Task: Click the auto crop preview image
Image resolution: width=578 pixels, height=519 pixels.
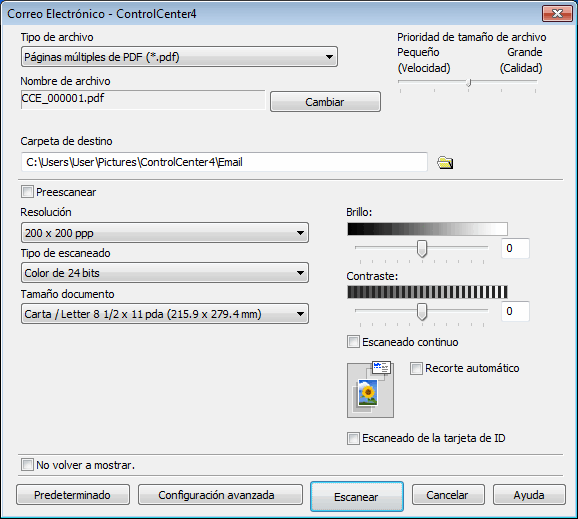Action: 370,390
